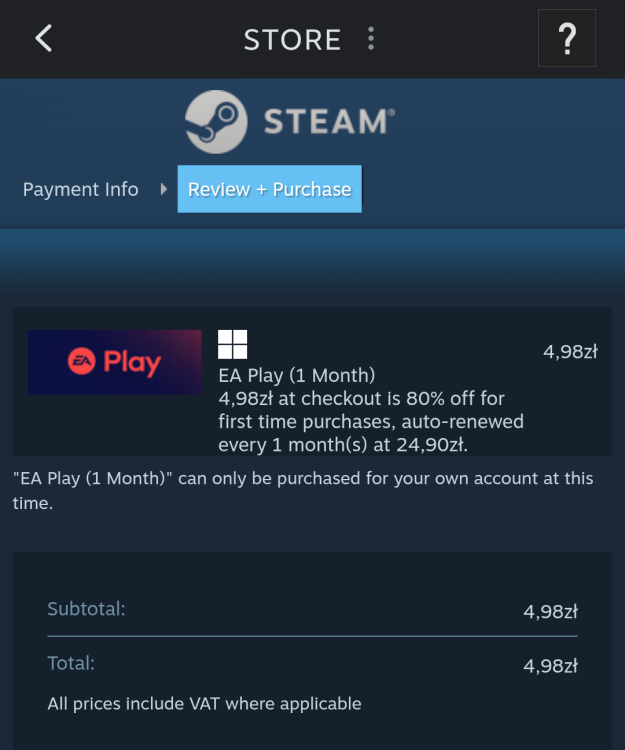Click the EA Play (1 Month) title

pos(297,376)
